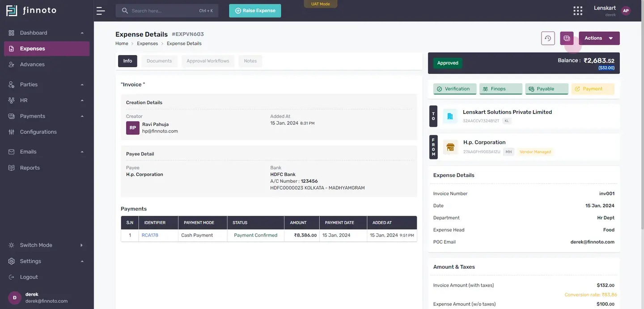Click the Switch Mode sun icon
Viewport: 644px width, 309px height.
click(12, 245)
